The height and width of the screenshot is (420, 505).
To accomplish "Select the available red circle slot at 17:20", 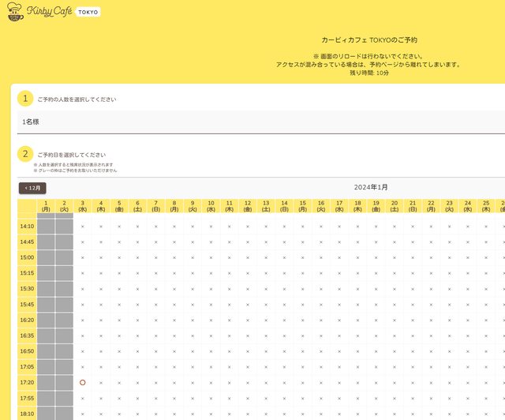I will tap(82, 382).
